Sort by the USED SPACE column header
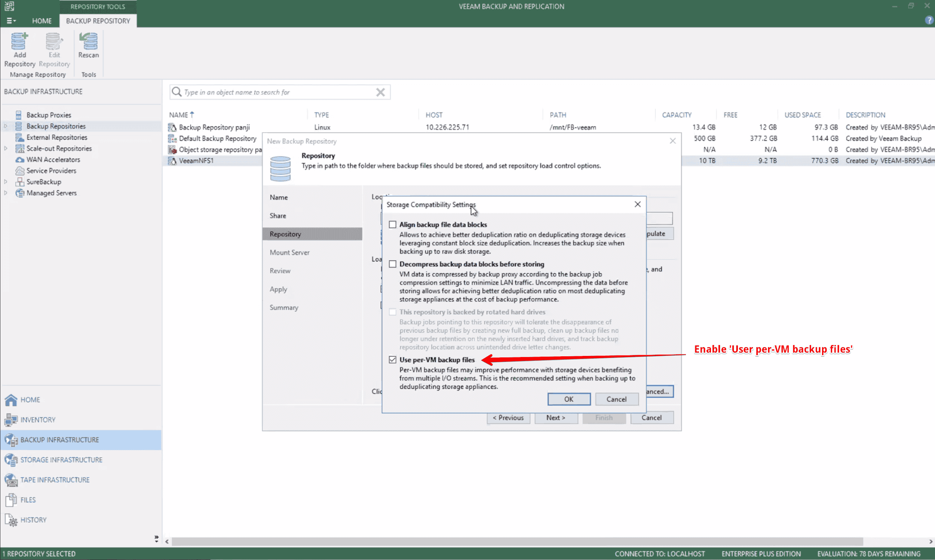This screenshot has height=560, width=935. 803,115
